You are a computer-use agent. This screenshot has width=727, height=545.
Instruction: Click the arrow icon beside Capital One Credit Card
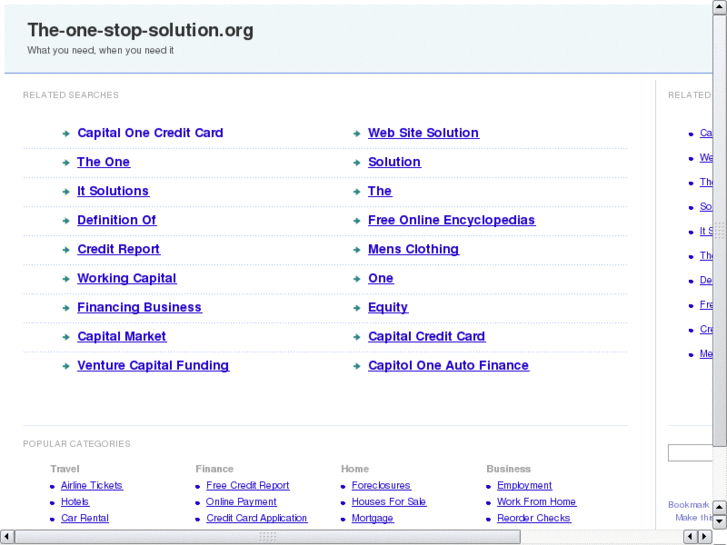66,134
